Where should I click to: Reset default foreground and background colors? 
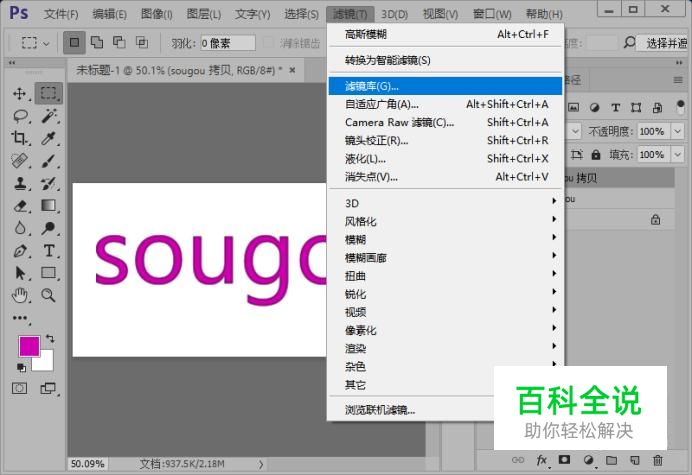[x=21, y=367]
